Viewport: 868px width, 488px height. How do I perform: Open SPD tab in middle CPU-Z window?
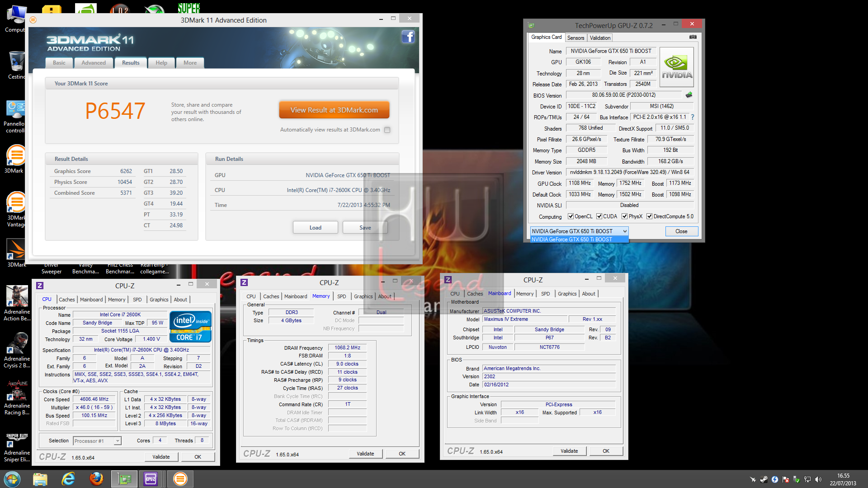[x=342, y=296]
